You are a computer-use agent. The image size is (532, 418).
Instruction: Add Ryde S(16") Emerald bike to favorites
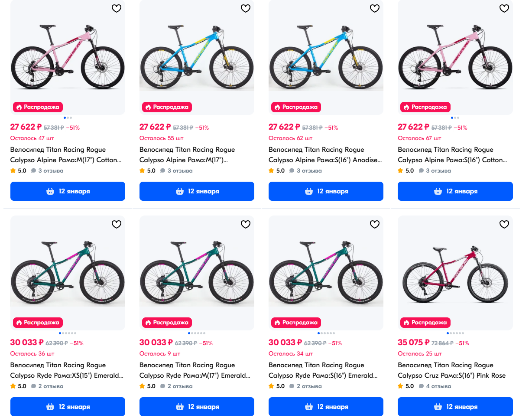pos(375,224)
